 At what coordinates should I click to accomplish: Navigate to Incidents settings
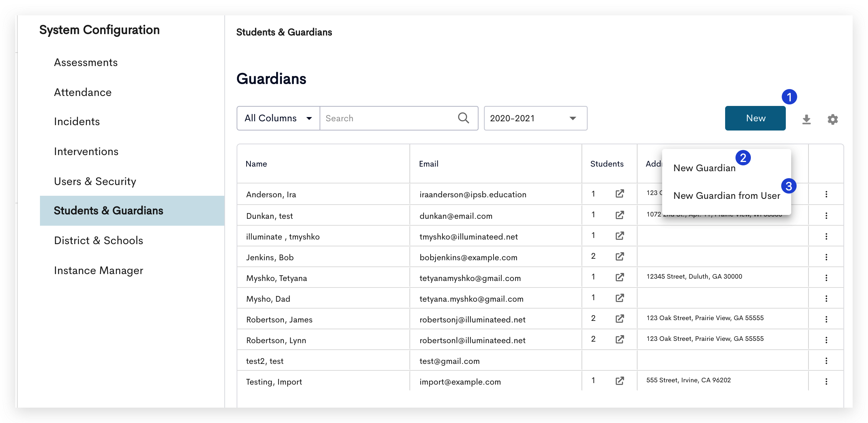[77, 122]
